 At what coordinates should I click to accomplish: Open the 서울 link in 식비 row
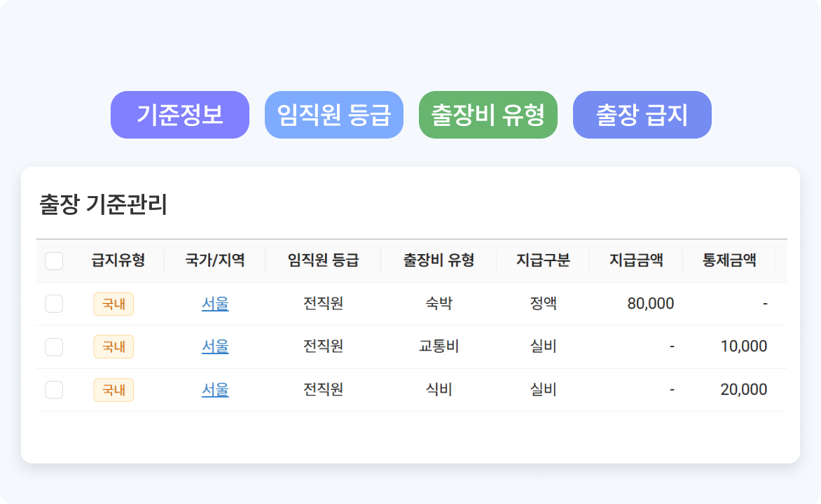click(x=215, y=390)
